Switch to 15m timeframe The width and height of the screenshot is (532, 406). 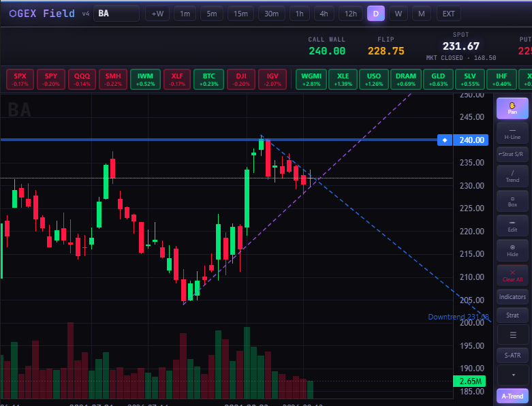(x=240, y=14)
